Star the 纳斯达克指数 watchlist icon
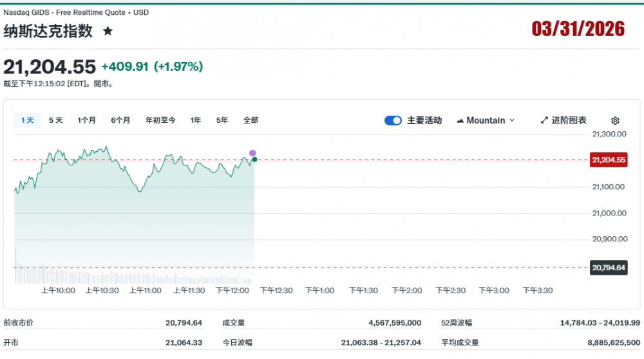The width and height of the screenshot is (644, 359). point(108,31)
